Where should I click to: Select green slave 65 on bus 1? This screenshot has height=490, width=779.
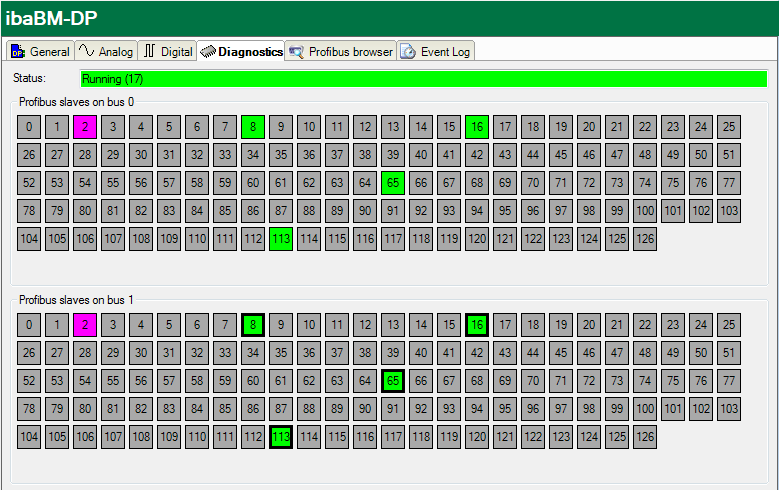[x=393, y=381]
